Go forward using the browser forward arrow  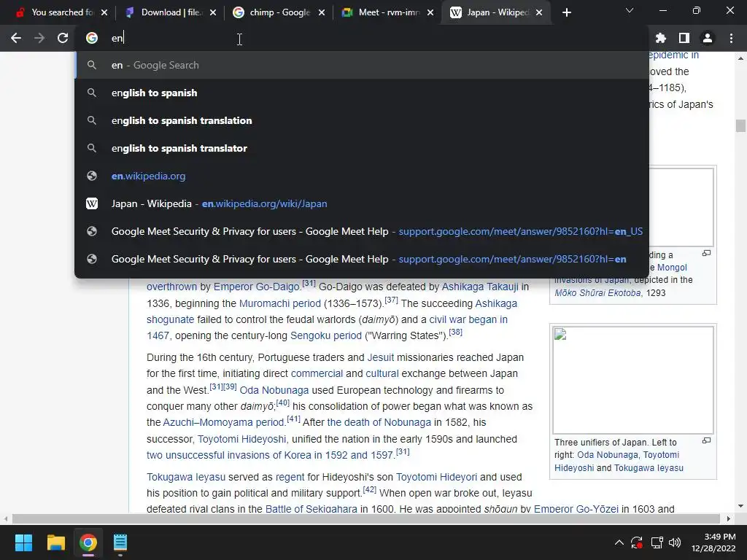(x=39, y=38)
